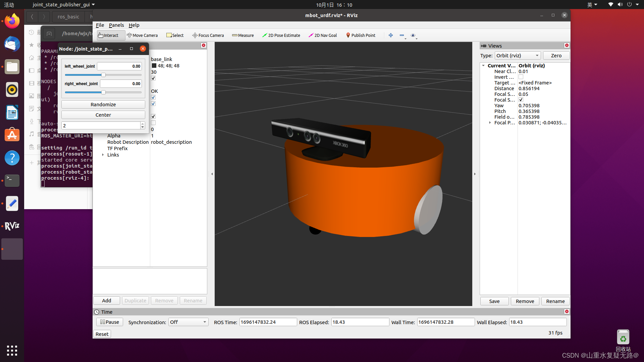The image size is (644, 362).
Task: Click the spinbox stepper arrows next to 2
Action: tap(143, 125)
